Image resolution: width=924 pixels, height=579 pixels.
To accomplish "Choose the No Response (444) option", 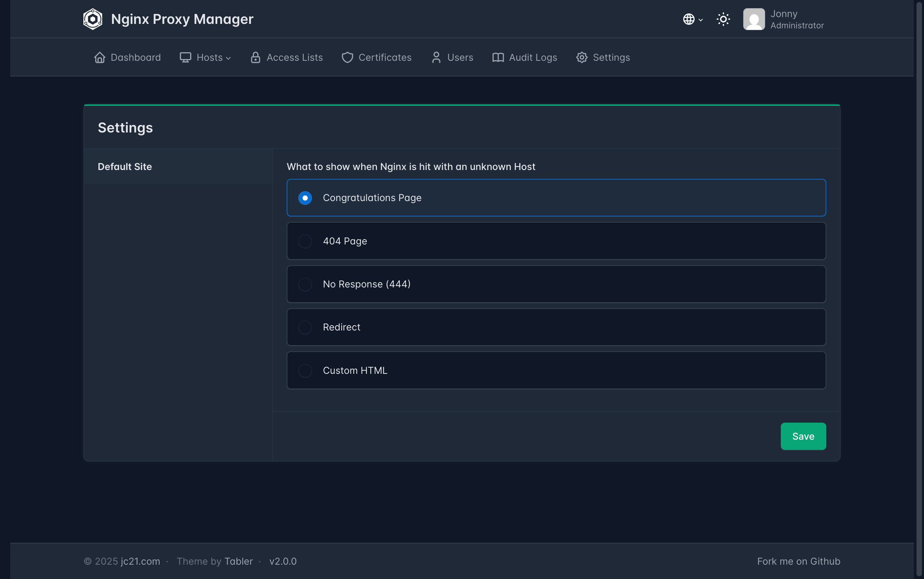I will [305, 284].
